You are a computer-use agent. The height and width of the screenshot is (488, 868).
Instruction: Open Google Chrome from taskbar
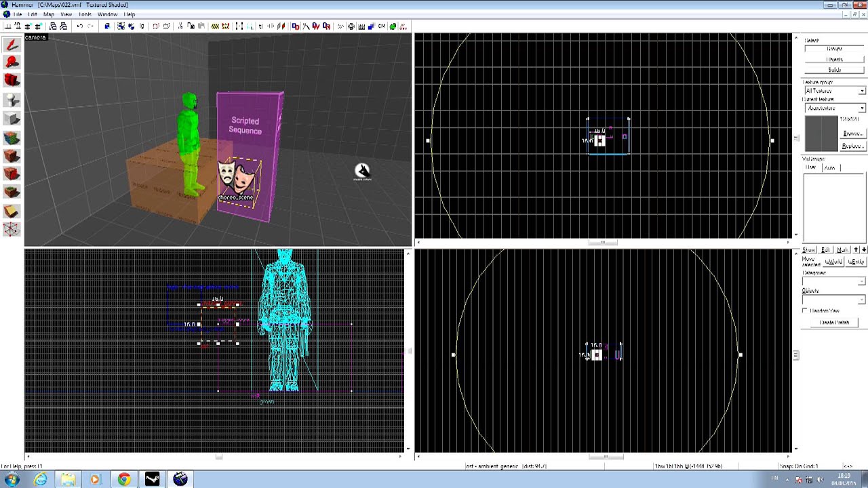point(123,479)
